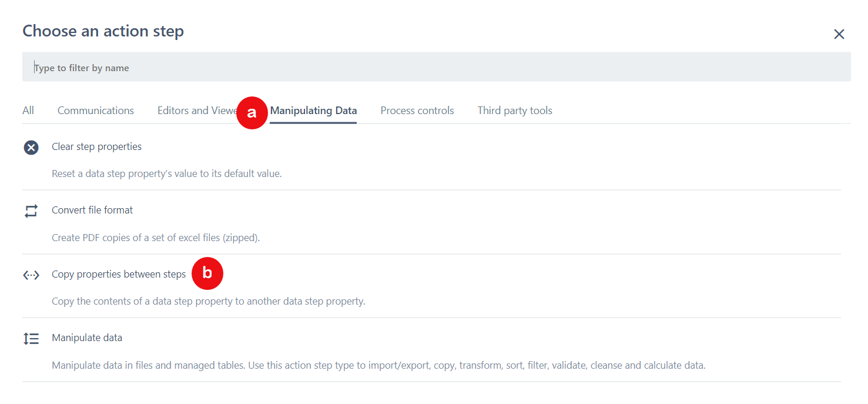Image resolution: width=868 pixels, height=404 pixels.
Task: Click the Choose an action step heading
Action: click(x=103, y=31)
